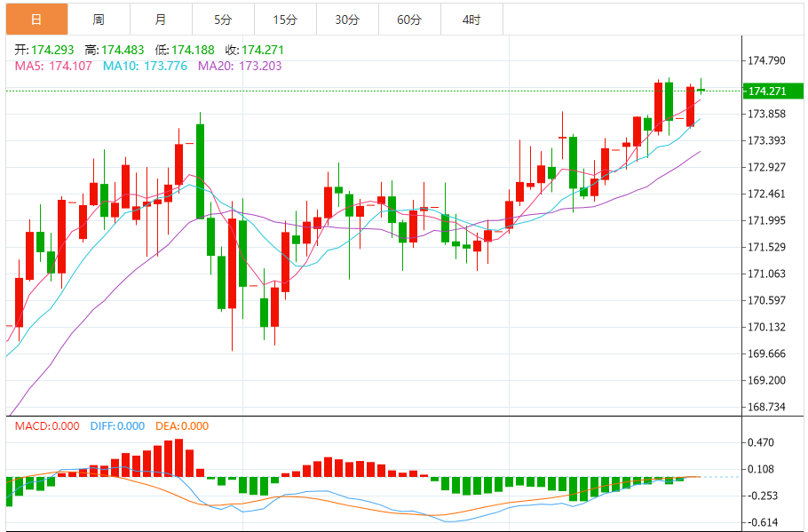Switch to the 60分 timeframe tab
This screenshot has height=532, width=808.
click(409, 20)
